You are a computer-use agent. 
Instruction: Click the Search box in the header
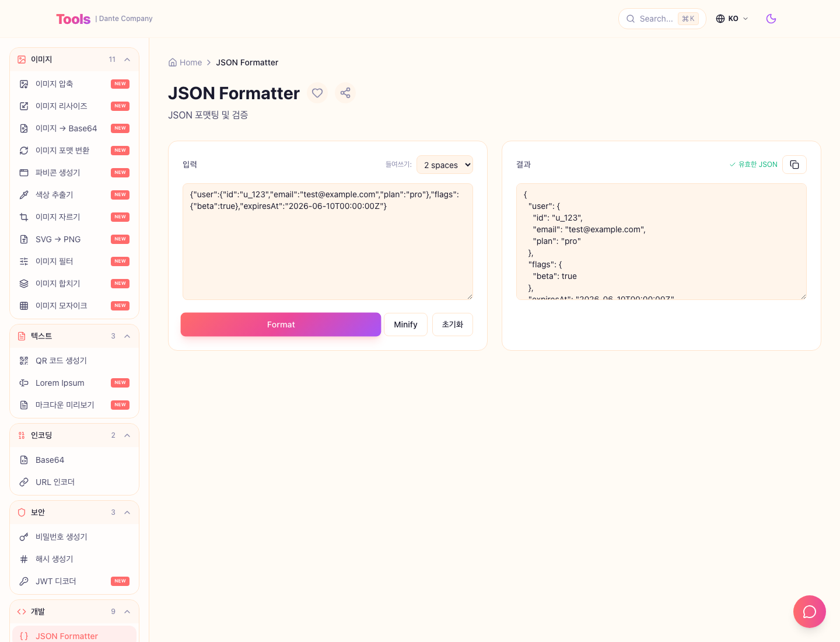(x=662, y=19)
